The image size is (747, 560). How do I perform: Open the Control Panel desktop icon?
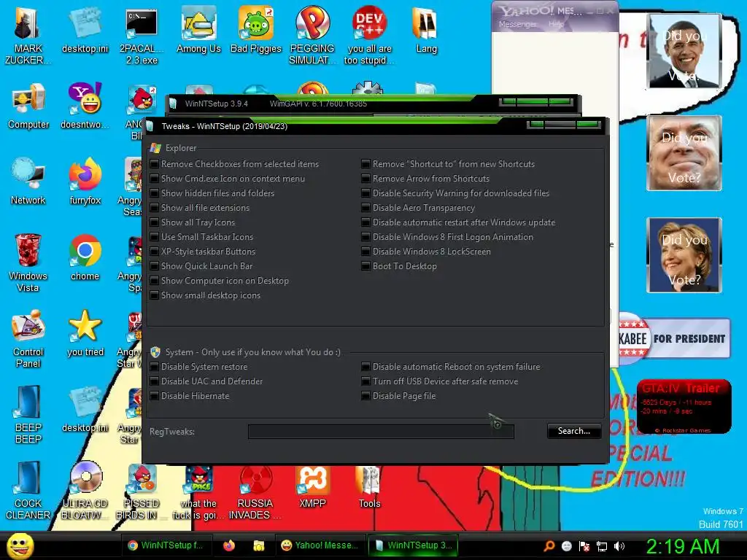click(28, 339)
